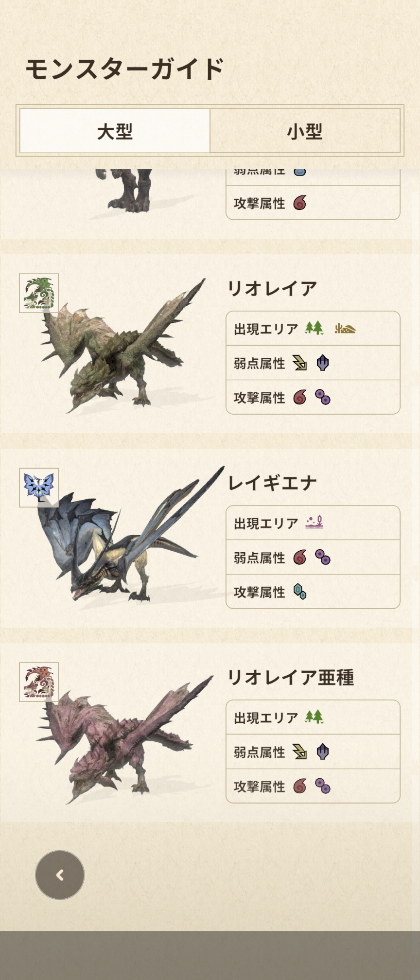Click the thunder weakness icon for リオレイア
Image resolution: width=420 pixels, height=980 pixels.
tap(300, 363)
